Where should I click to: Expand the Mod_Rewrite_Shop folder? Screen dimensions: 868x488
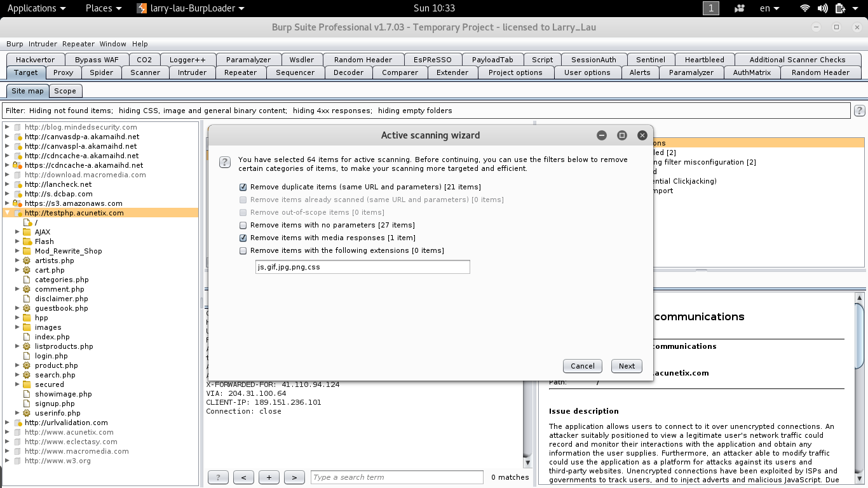[18, 251]
